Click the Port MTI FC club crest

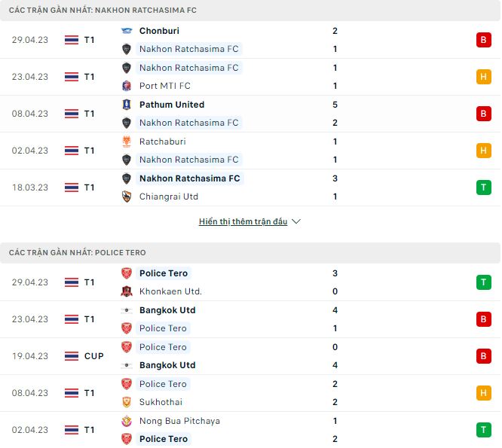click(x=127, y=86)
